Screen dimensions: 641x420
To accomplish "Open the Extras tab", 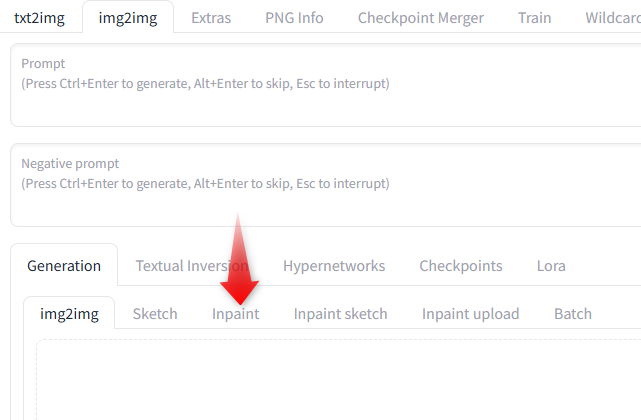I will point(211,18).
